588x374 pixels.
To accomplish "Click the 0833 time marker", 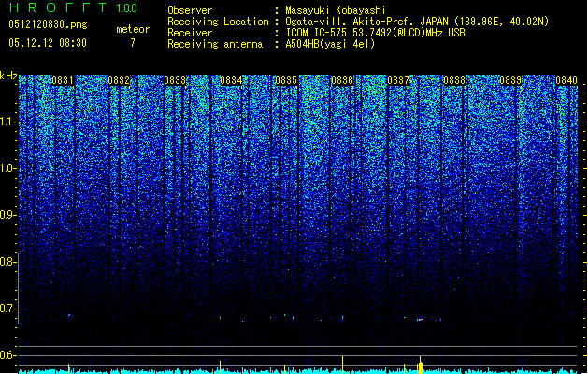I will click(175, 80).
